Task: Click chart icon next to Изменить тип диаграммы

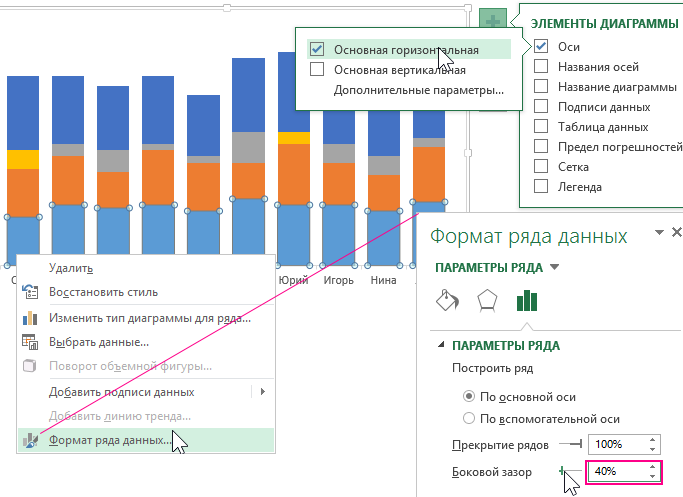Action: [30, 318]
